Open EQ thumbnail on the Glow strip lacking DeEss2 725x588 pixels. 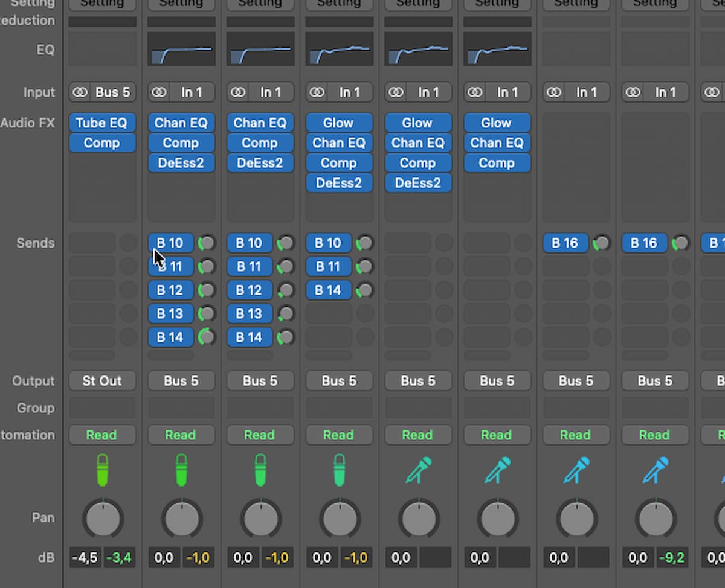[497, 49]
